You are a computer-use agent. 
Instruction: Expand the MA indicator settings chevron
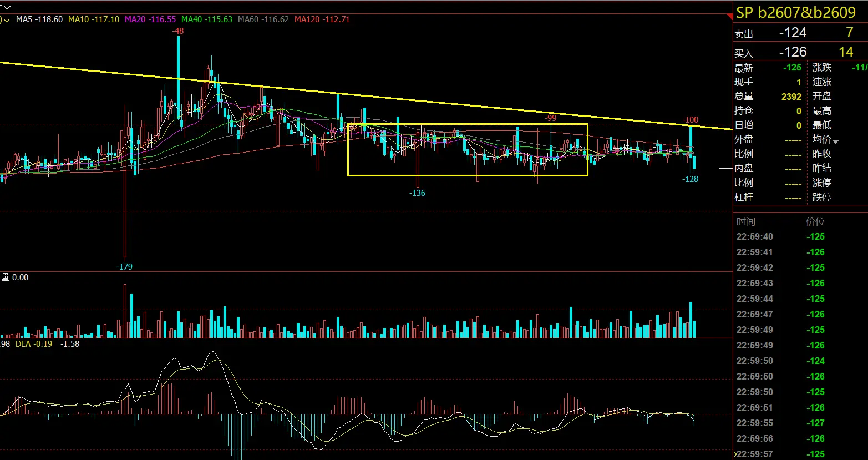7,19
